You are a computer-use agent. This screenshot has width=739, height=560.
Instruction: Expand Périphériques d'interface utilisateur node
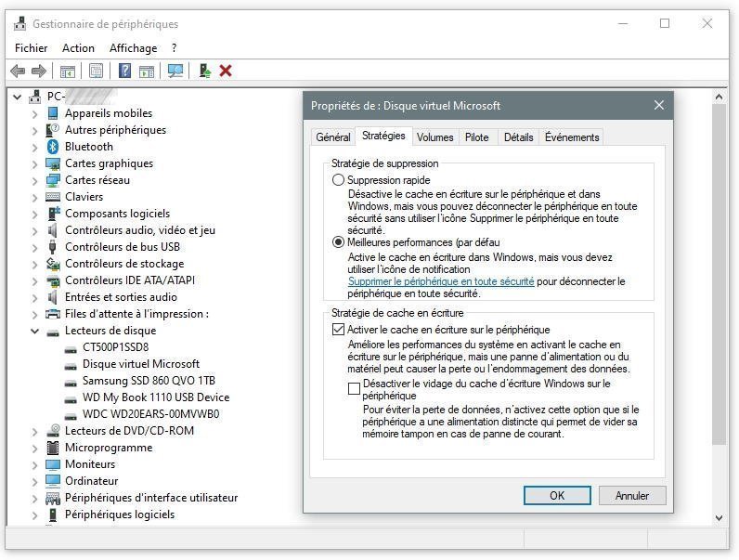pos(35,499)
